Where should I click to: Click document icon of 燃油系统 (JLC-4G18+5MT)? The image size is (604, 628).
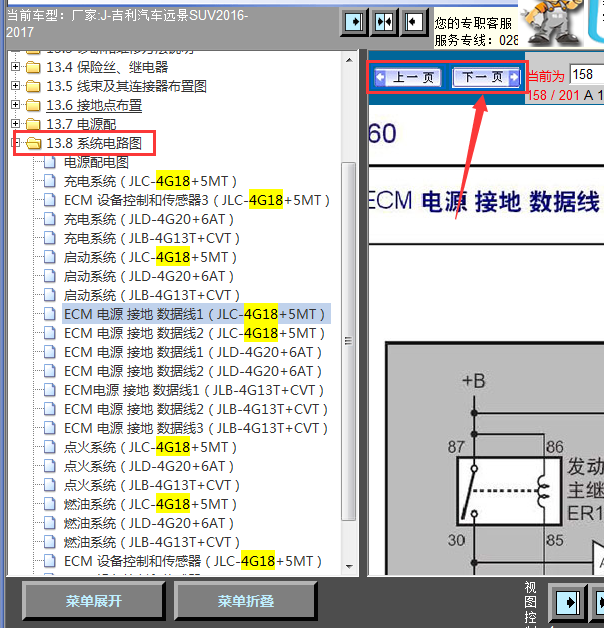tap(50, 504)
